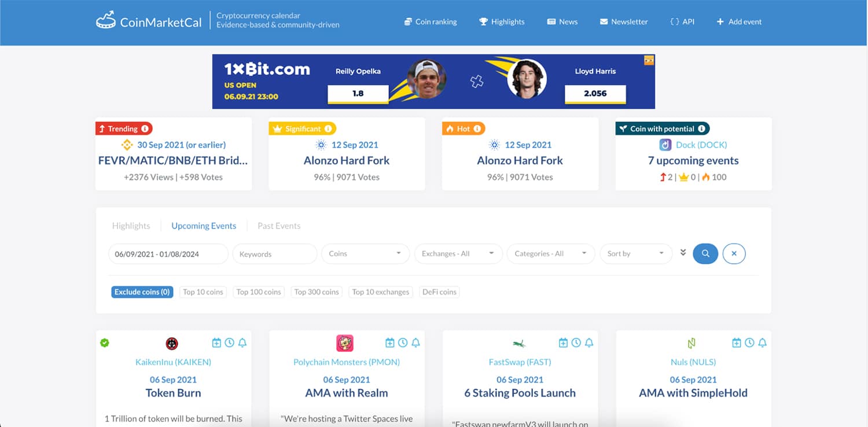
Task: Add Polychain Monsters event to calendar
Action: [x=390, y=343]
